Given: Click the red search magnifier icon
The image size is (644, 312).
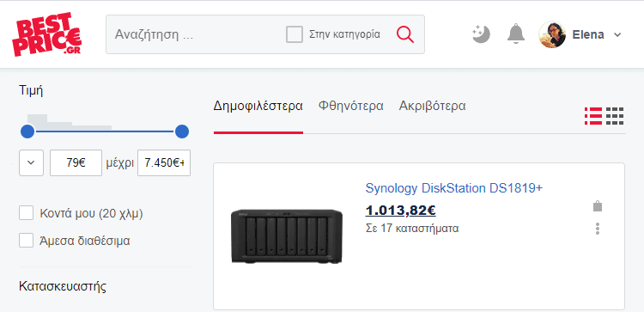Looking at the screenshot, I should [405, 34].
